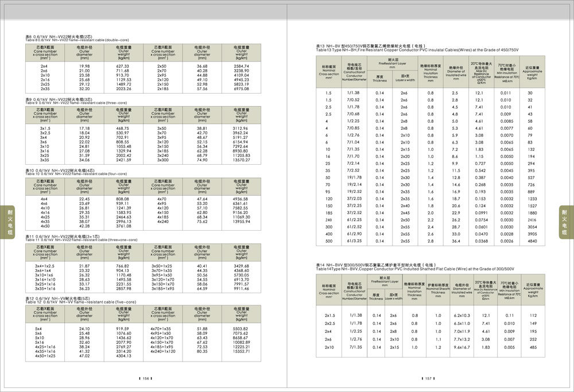Image resolution: width=574 pixels, height=392 pixels.
Task: Click the weight value 13570.27
Action: pos(241,160)
